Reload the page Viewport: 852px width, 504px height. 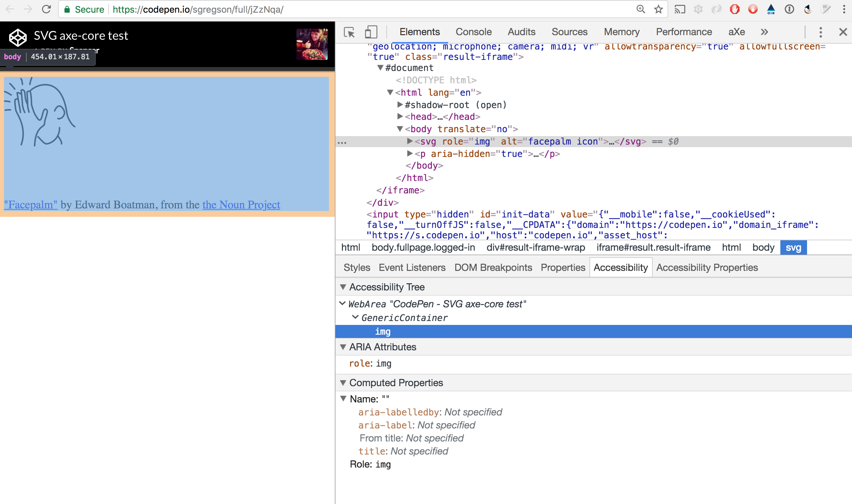[47, 9]
